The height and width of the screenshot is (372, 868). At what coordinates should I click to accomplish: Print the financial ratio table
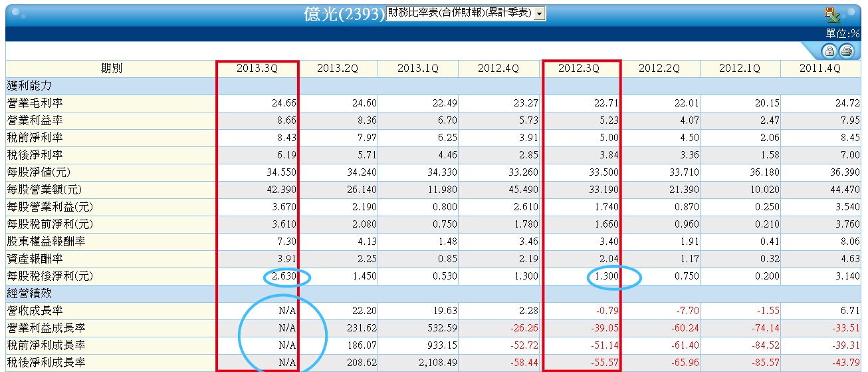tap(846, 51)
